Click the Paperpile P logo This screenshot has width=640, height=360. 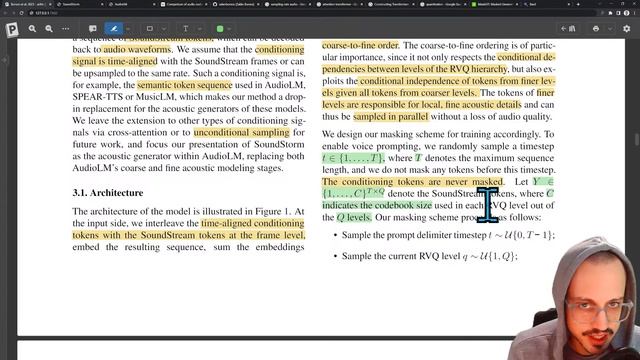pyautogui.click(x=12, y=29)
